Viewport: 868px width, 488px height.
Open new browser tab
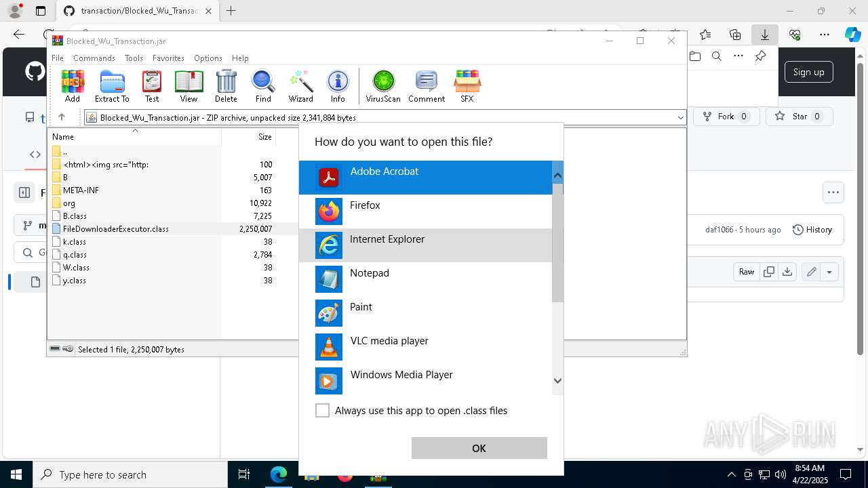pos(231,11)
